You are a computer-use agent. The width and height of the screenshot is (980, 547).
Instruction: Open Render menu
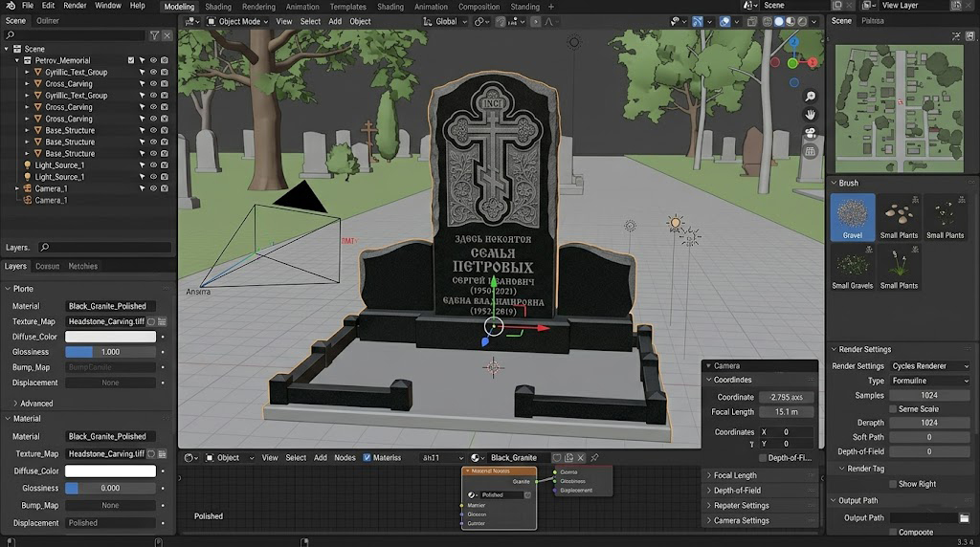tap(75, 6)
